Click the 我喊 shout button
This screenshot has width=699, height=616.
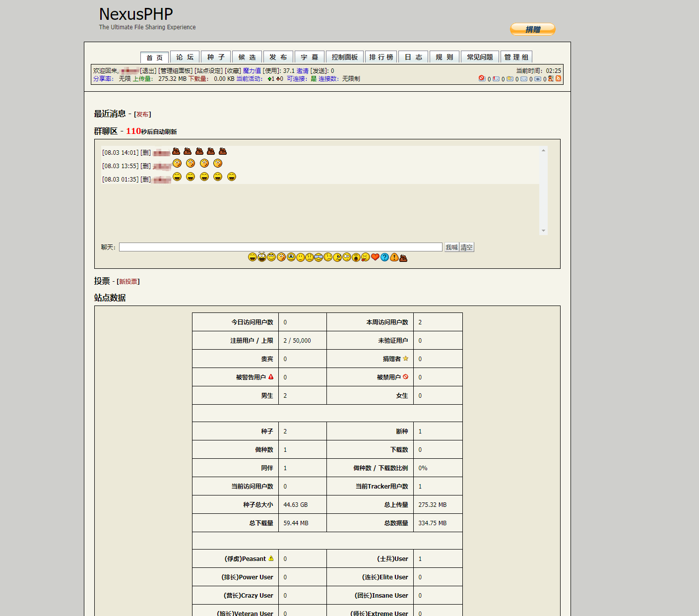(x=451, y=247)
